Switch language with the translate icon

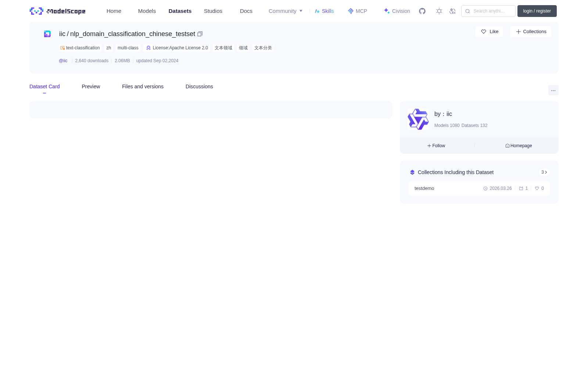452,11
